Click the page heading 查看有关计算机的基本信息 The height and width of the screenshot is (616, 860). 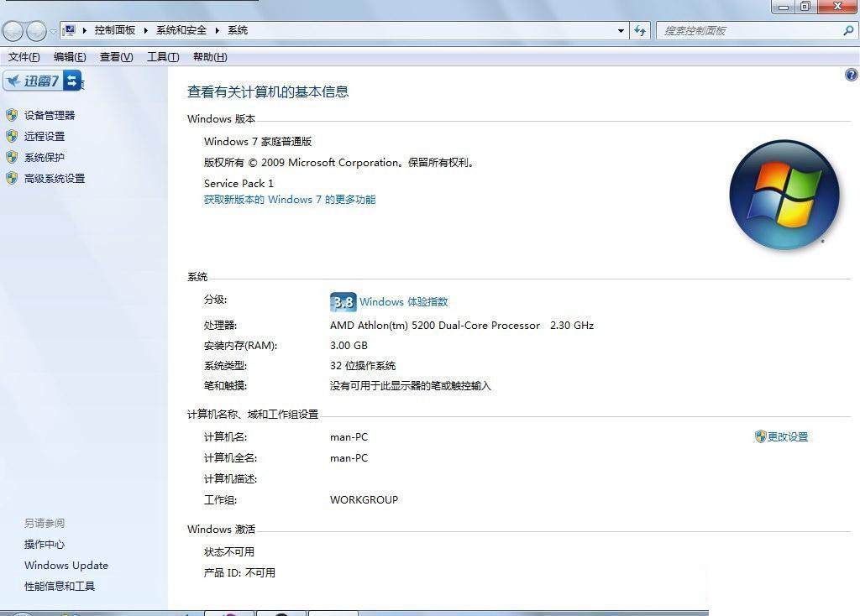tap(268, 92)
